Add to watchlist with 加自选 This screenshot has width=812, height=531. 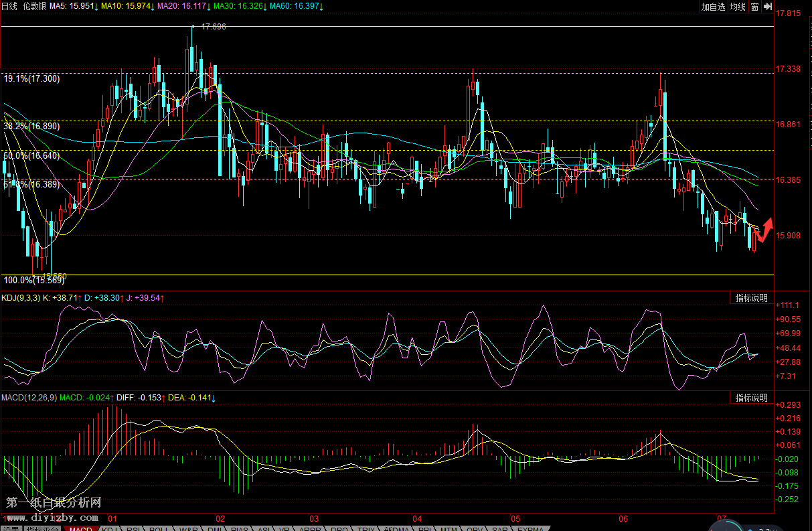[713, 7]
